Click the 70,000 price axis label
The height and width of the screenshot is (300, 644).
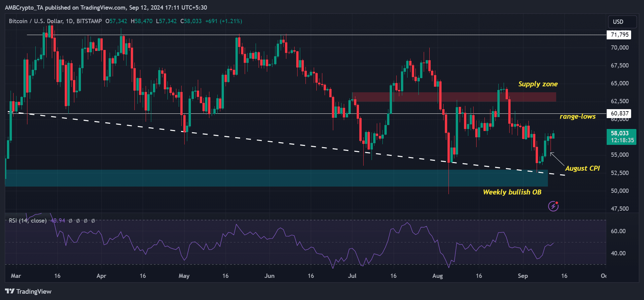coord(620,48)
